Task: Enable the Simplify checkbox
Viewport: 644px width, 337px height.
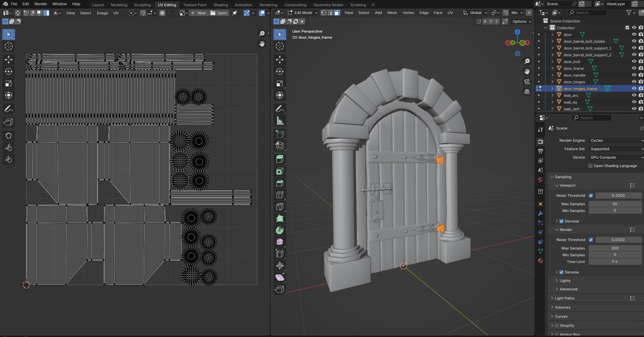Action: (557, 326)
